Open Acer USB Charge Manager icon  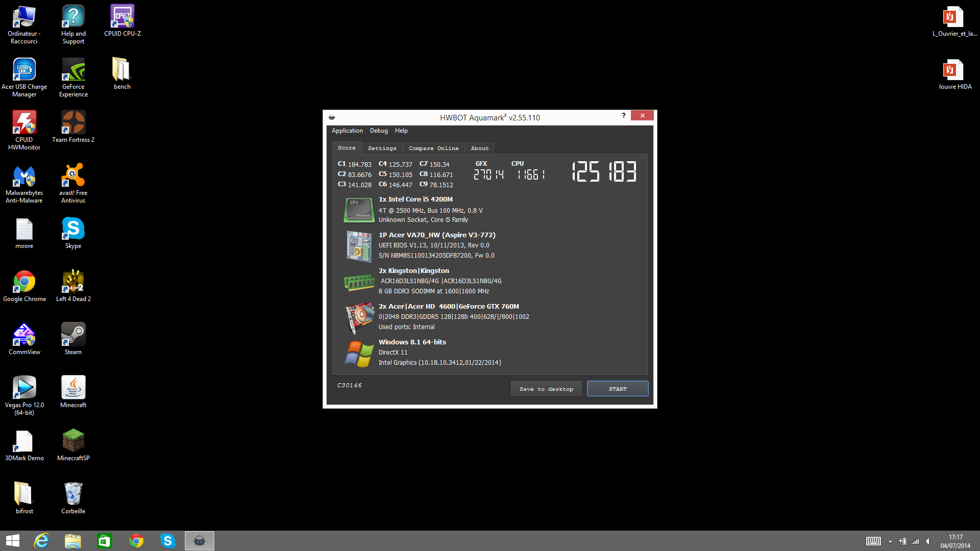click(x=24, y=78)
